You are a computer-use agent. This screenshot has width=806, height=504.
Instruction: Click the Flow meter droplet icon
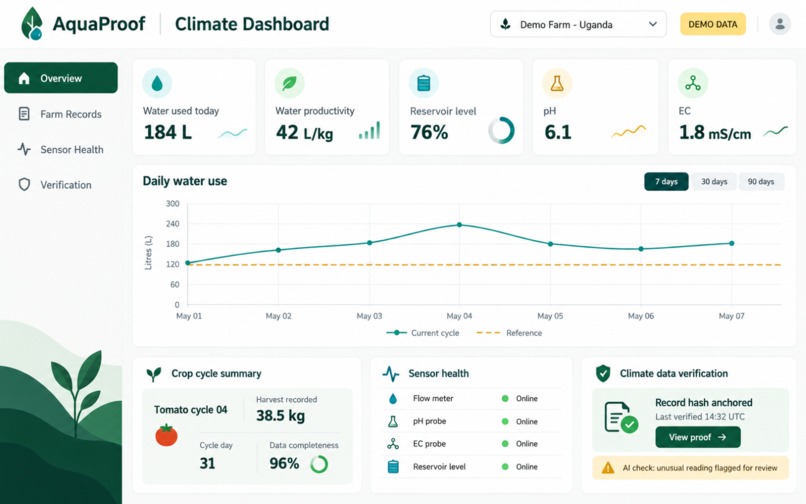[x=393, y=399]
